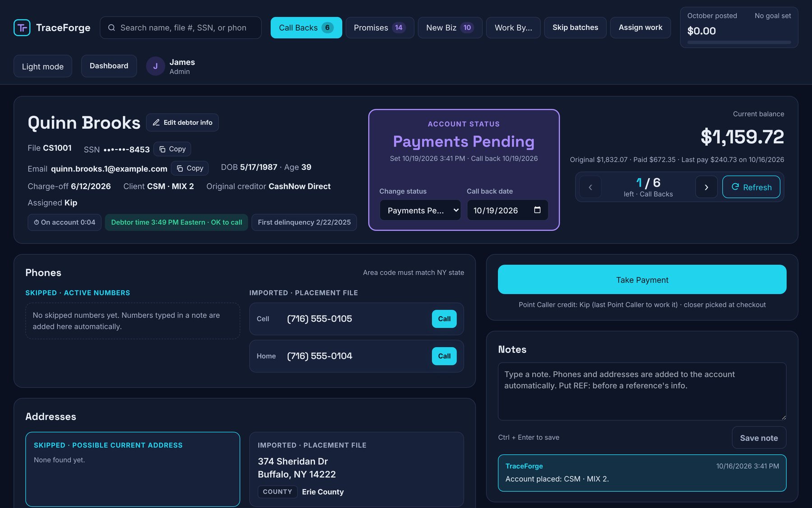Image resolution: width=812 pixels, height=508 pixels.
Task: Click the On account timer chip
Action: click(x=65, y=222)
